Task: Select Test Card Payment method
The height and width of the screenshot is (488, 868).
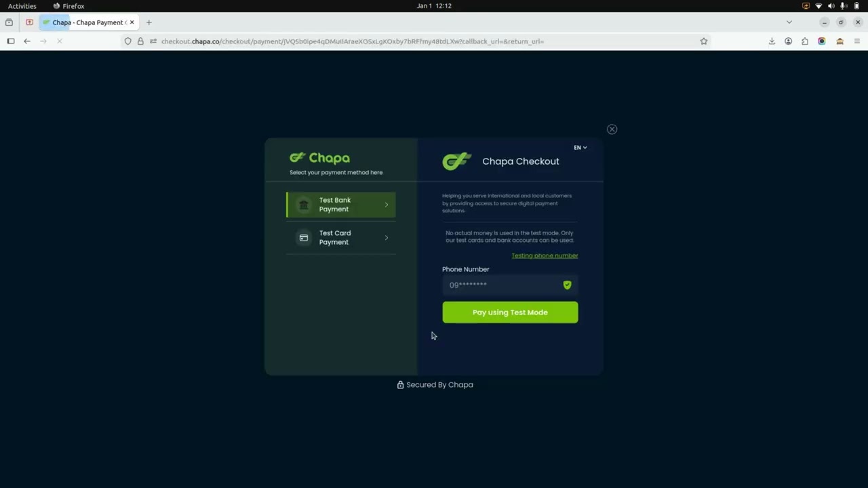Action: click(341, 238)
